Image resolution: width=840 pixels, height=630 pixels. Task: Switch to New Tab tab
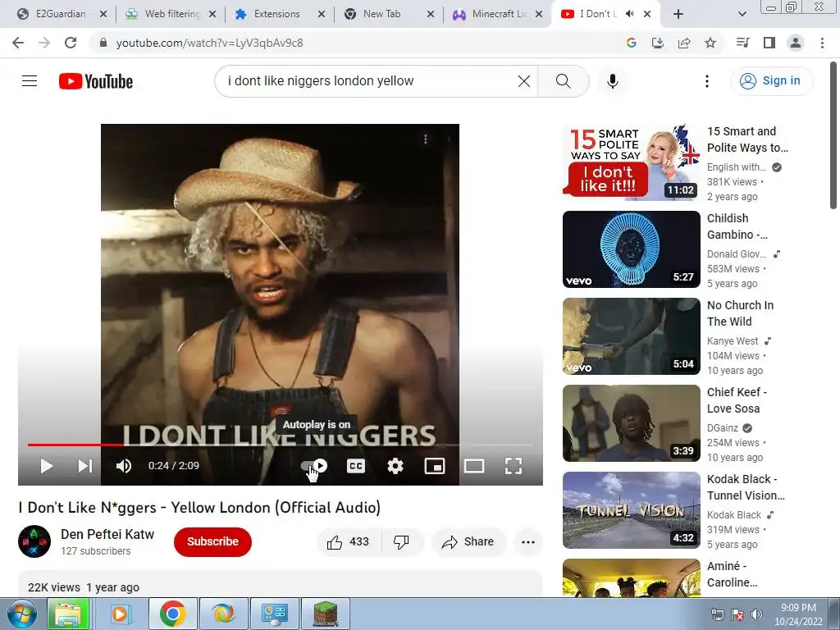pyautogui.click(x=388, y=14)
